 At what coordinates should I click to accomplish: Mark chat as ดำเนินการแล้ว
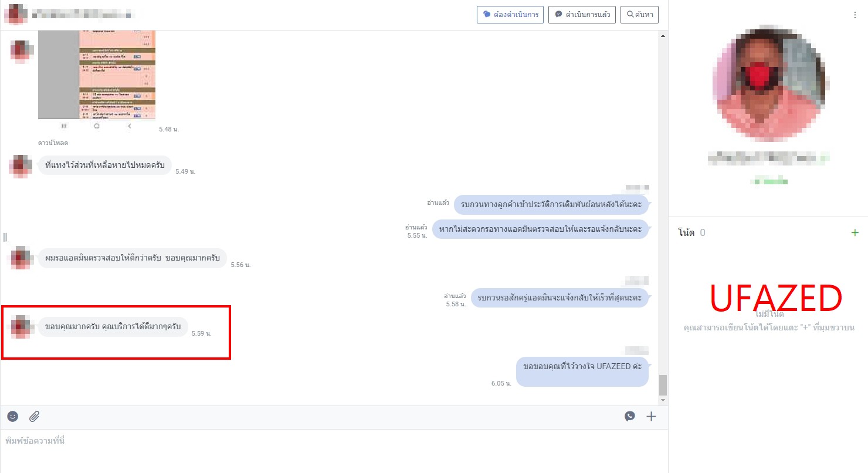point(582,15)
